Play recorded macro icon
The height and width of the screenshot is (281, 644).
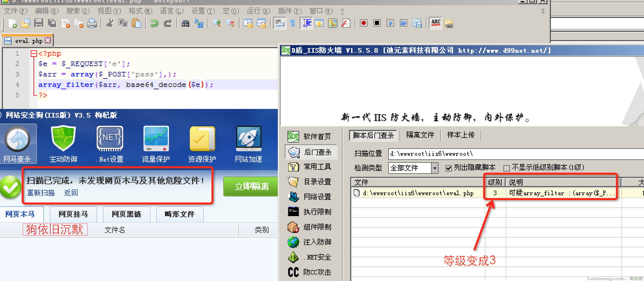390,23
